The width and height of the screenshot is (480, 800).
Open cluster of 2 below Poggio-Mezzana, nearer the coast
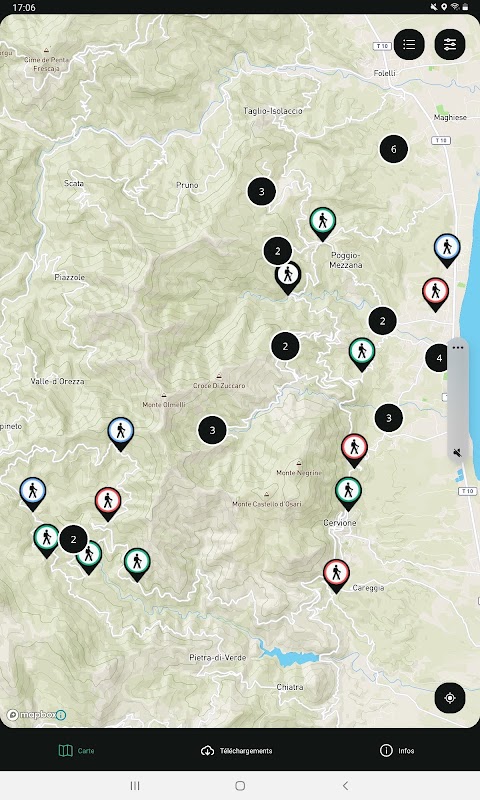(383, 321)
